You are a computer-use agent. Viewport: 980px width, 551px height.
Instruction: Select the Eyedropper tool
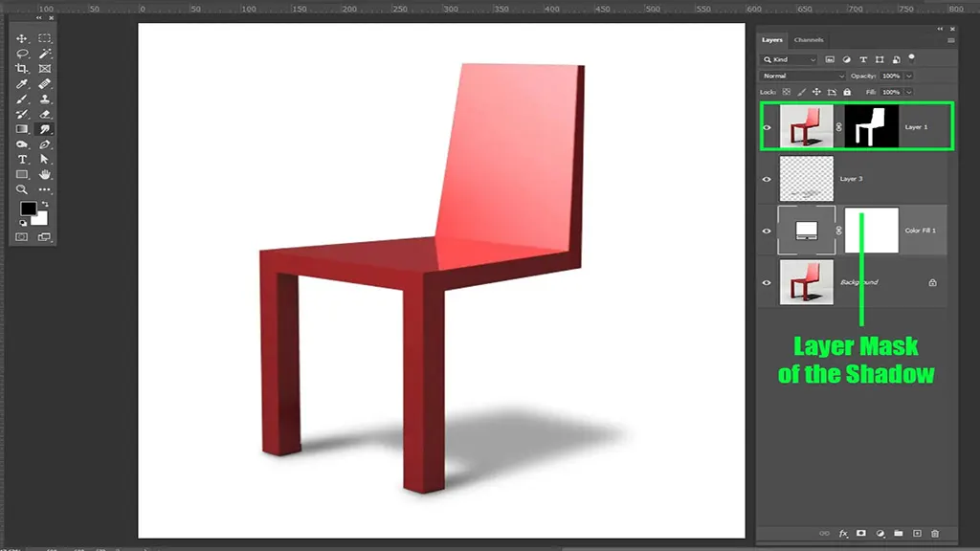22,84
